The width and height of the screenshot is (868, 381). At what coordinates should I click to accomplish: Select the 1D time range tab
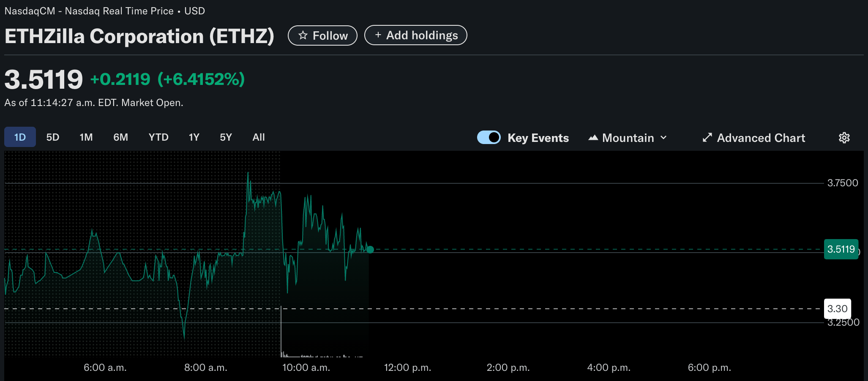19,137
